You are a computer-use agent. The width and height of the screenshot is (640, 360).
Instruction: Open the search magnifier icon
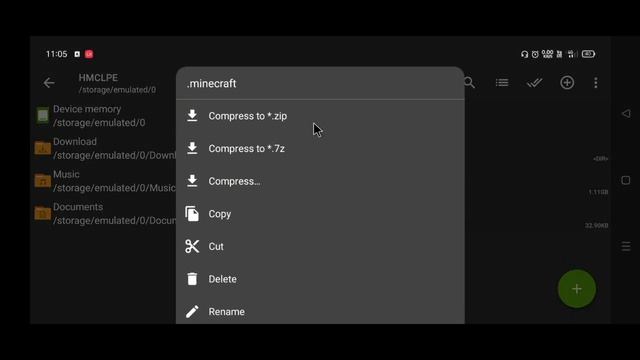(x=469, y=83)
